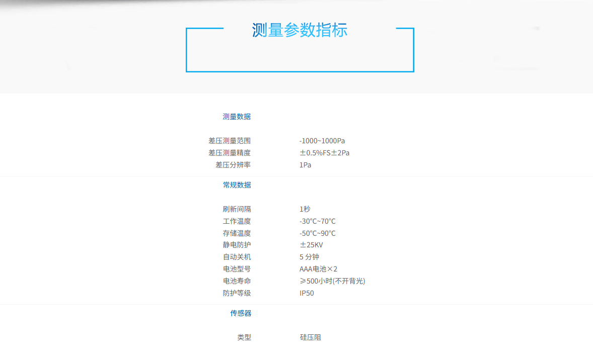Click the -1000~1000Pa range value

[322, 141]
